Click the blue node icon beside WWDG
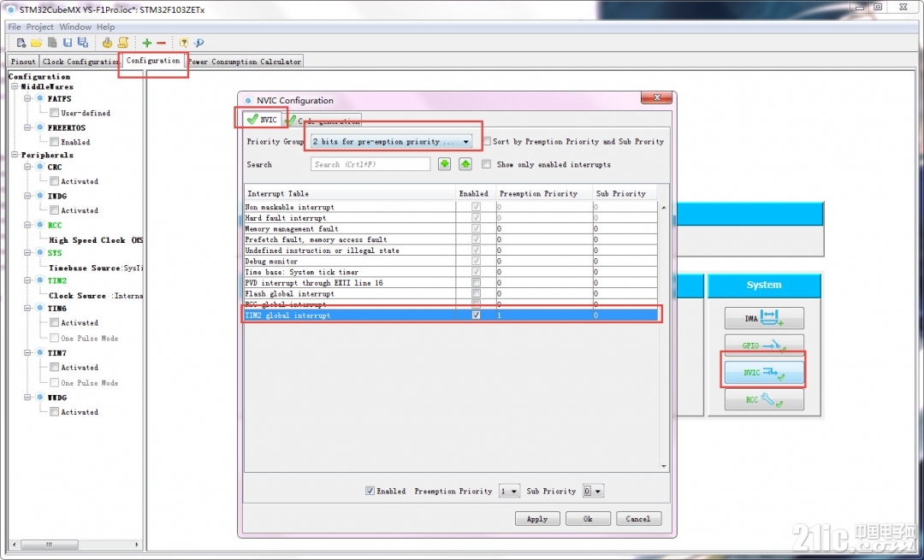Screen dimensions: 924x560 click(x=40, y=398)
